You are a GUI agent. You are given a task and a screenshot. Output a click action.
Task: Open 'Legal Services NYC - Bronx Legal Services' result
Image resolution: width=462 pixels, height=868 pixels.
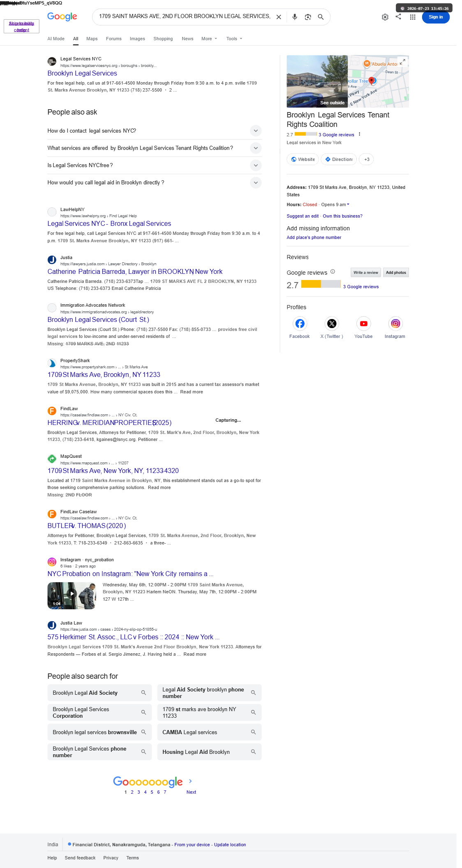coord(109,223)
